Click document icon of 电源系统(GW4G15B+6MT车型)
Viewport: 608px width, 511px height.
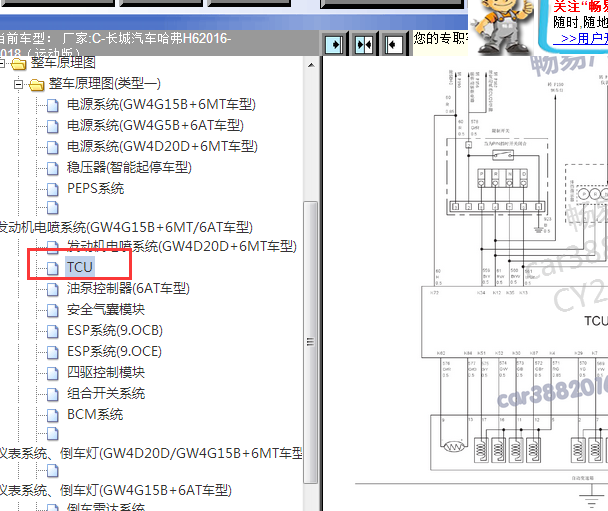pos(53,105)
